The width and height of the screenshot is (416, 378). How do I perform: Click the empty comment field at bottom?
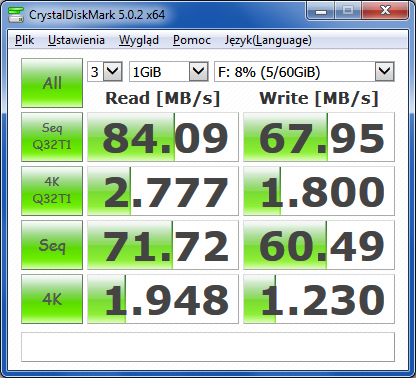(x=208, y=347)
